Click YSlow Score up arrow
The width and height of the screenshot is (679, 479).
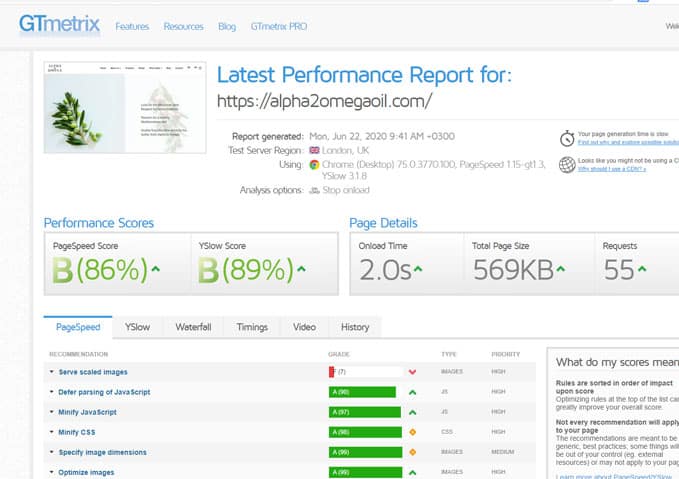point(301,269)
